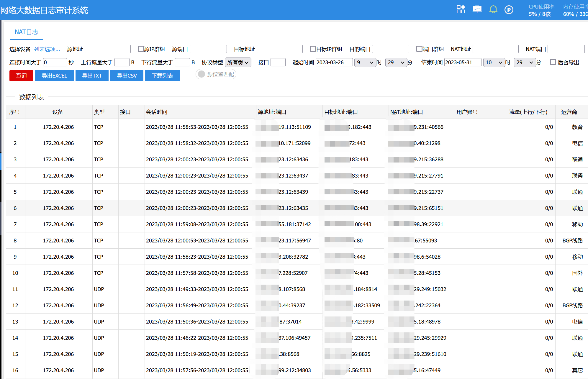Focus the 上行流量大于 input field

coord(122,62)
